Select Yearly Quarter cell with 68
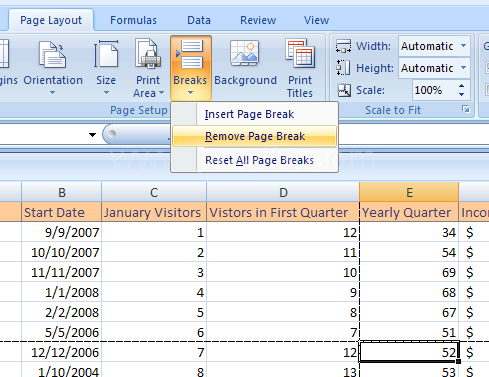Screen dimensions: 489x377 pos(409,292)
